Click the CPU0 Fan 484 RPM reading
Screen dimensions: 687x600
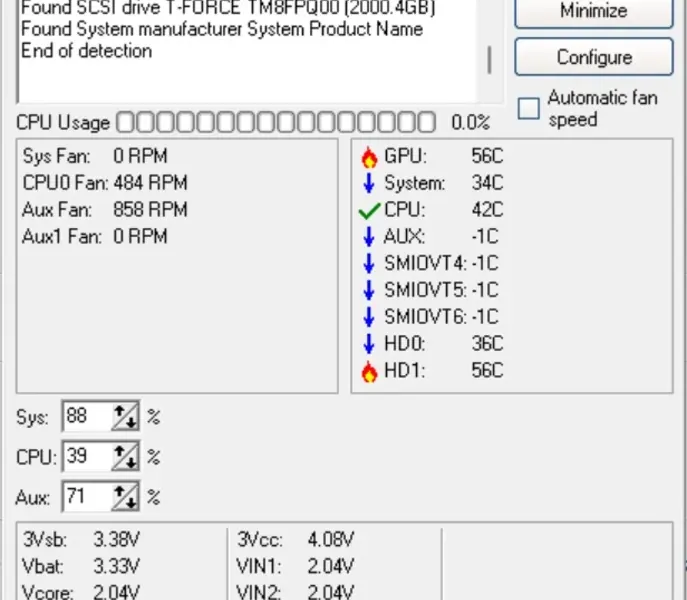coord(105,183)
